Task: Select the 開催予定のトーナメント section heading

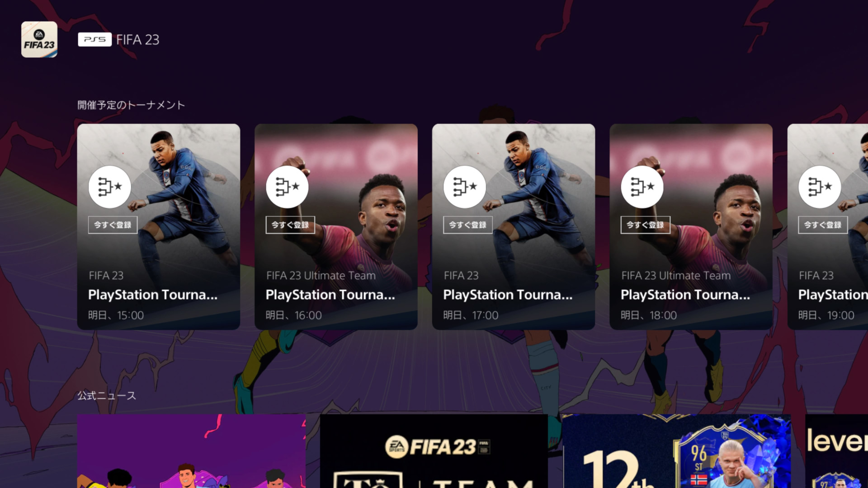Action: click(x=131, y=105)
